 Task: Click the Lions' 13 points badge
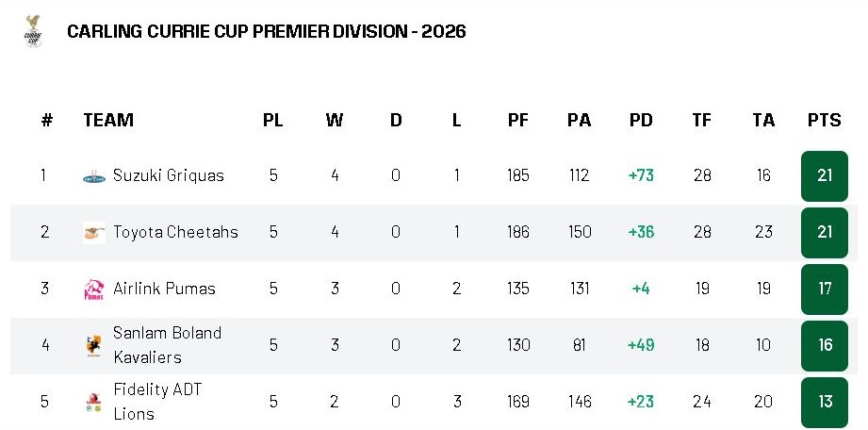(x=825, y=402)
